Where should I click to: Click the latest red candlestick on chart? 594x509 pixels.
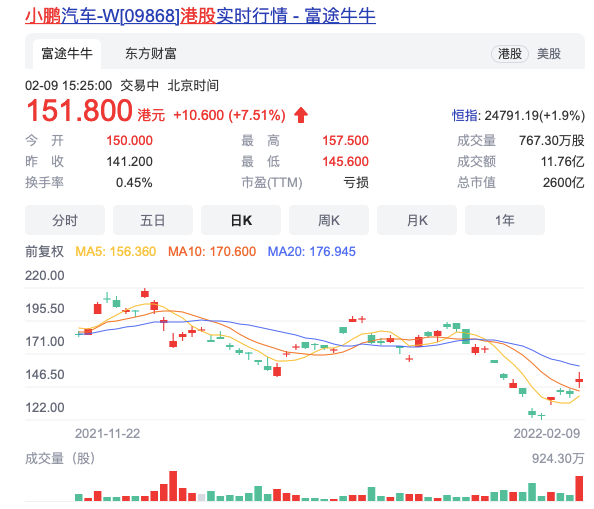pos(579,380)
